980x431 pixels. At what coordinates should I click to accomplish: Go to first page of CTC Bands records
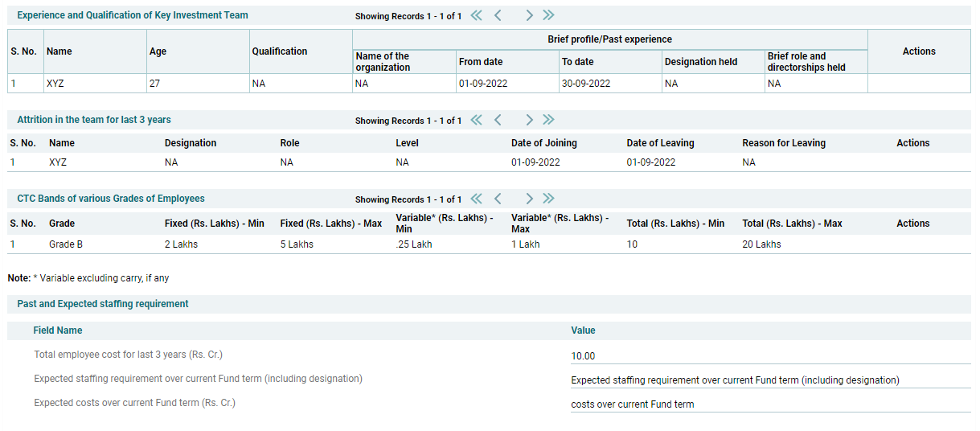point(476,199)
